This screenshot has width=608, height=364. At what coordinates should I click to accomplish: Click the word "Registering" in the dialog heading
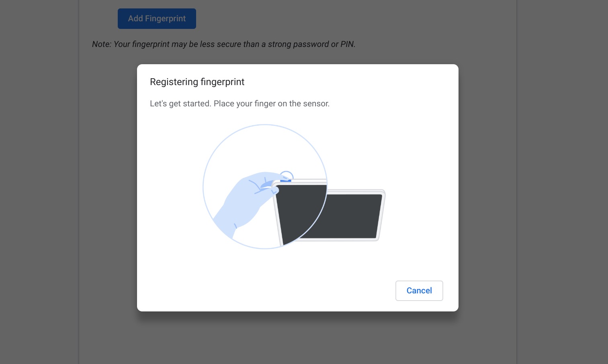click(174, 82)
